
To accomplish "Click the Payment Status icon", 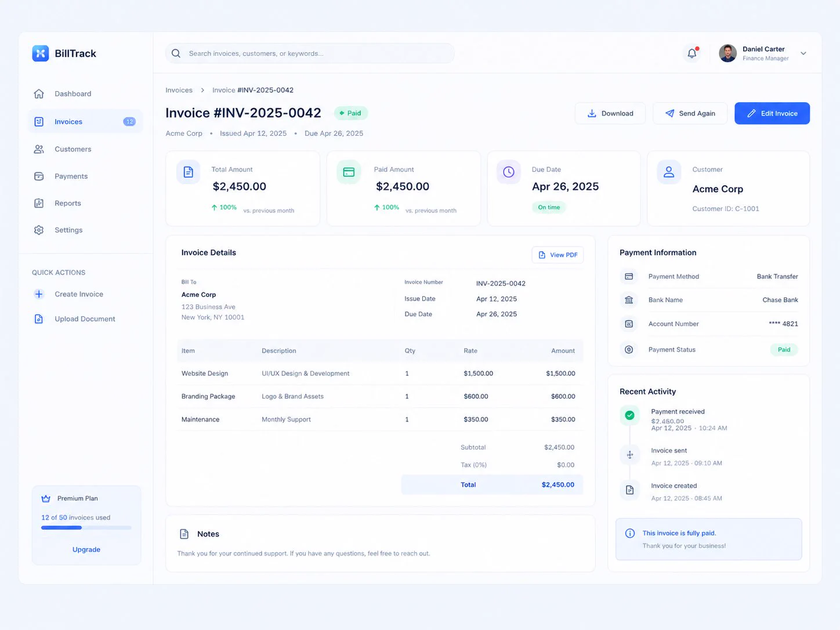I will coord(629,350).
